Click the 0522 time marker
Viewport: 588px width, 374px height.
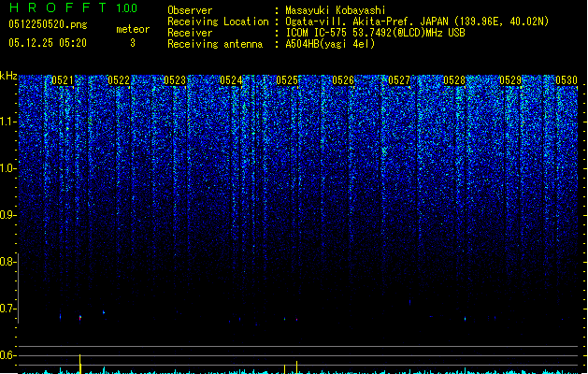pyautogui.click(x=119, y=80)
